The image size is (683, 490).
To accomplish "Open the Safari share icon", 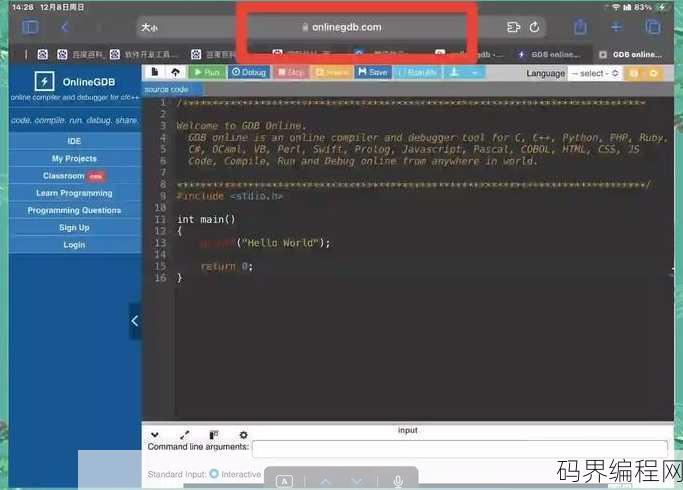I will [x=580, y=27].
